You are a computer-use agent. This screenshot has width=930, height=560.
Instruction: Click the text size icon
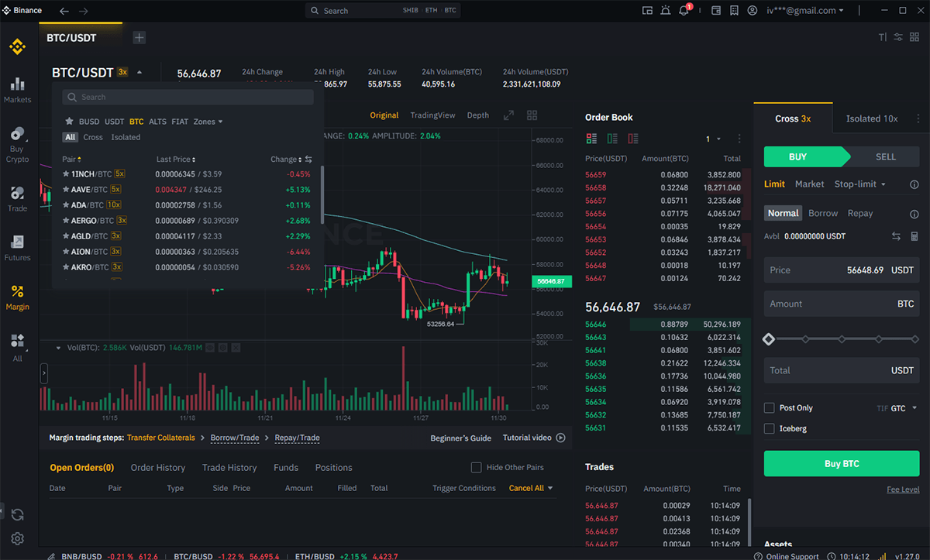tap(882, 37)
